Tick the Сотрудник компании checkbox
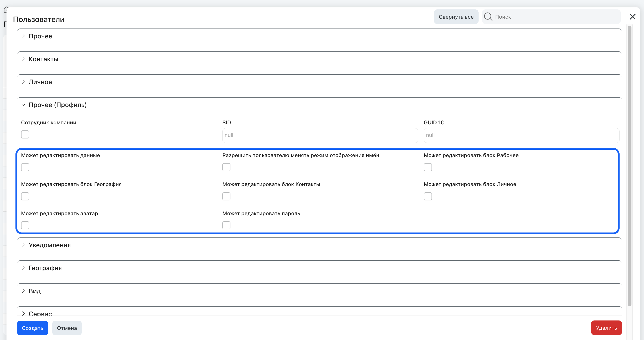Viewport: 644px width, 340px height. 25,134
